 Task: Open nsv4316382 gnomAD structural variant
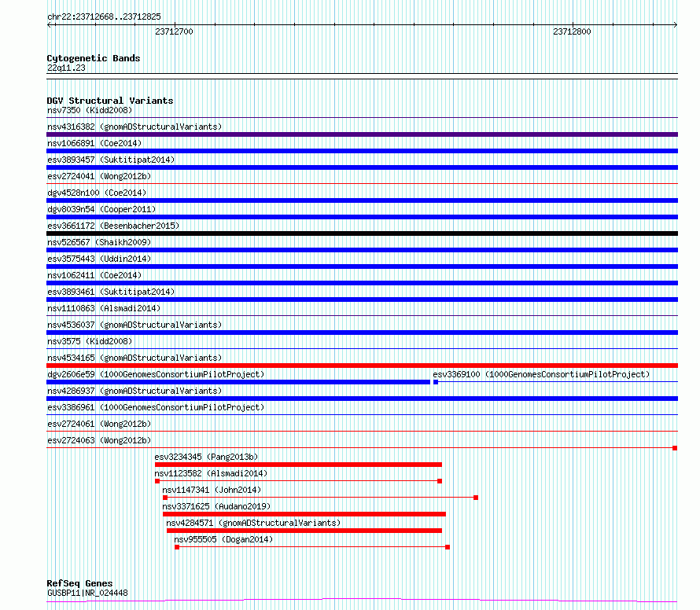click(134, 127)
